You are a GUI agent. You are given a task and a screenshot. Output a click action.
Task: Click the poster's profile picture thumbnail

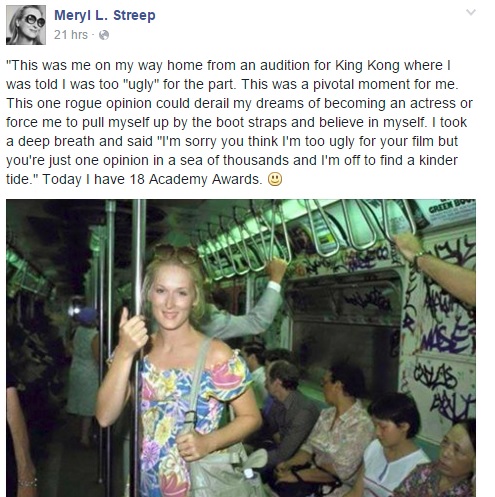coord(26,25)
